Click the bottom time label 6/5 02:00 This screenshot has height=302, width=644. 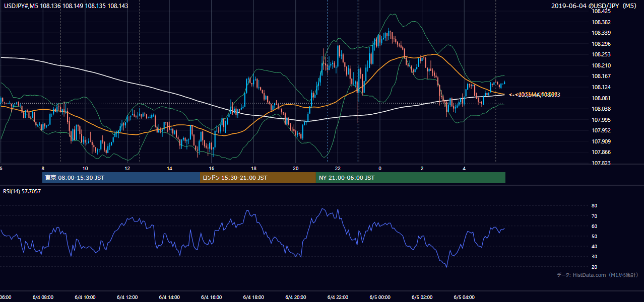click(x=422, y=297)
